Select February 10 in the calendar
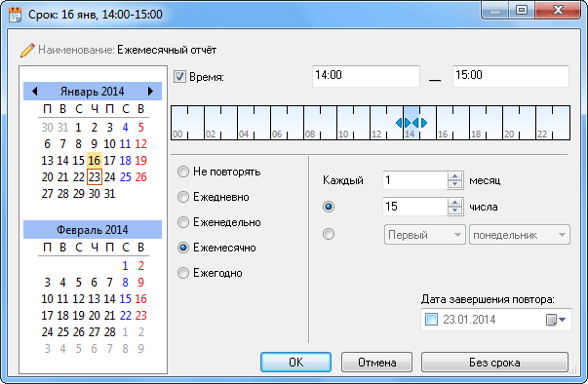 [47, 299]
